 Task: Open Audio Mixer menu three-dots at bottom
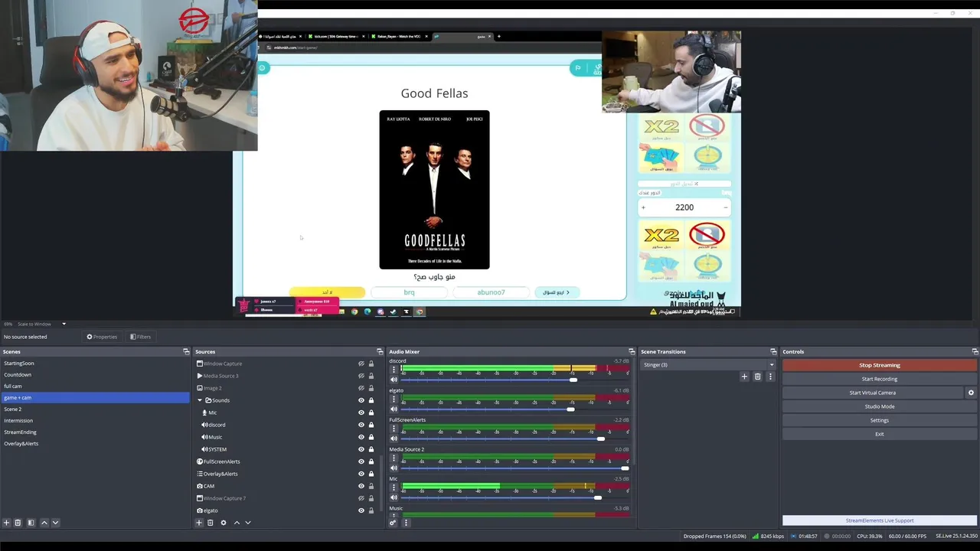coord(406,523)
